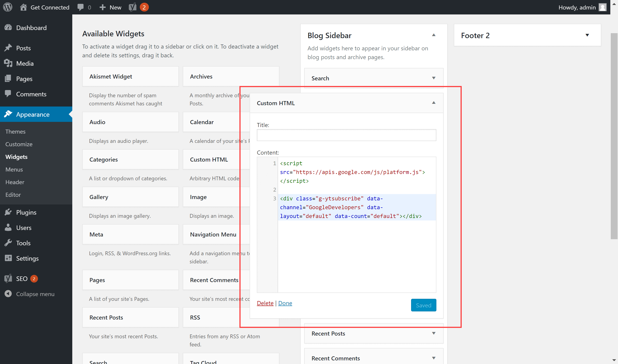Open Menus submenu item
Image resolution: width=618 pixels, height=364 pixels.
point(14,169)
